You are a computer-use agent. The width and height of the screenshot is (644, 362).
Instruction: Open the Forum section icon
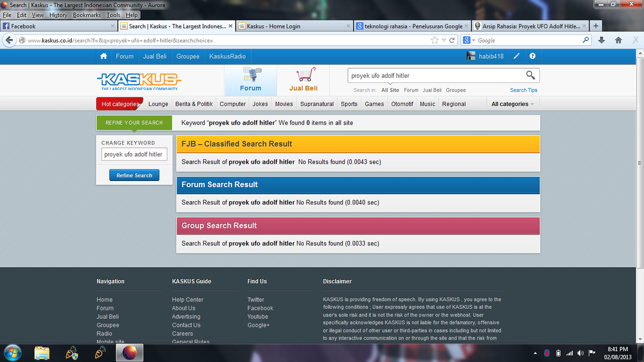pyautogui.click(x=251, y=80)
